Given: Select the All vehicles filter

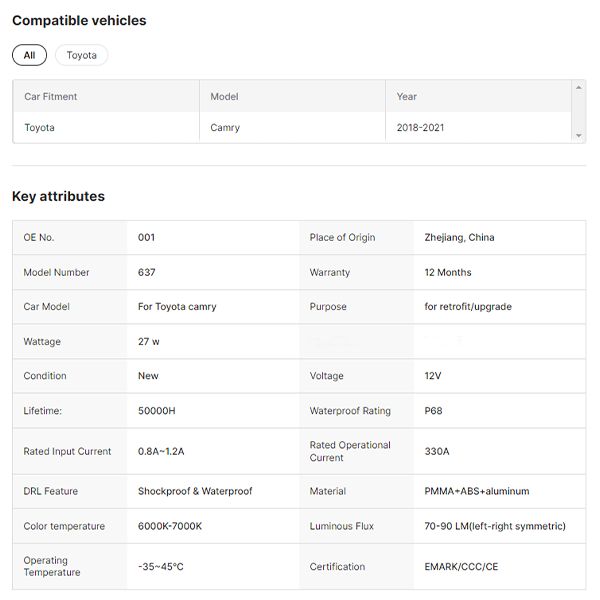Looking at the screenshot, I should [29, 55].
